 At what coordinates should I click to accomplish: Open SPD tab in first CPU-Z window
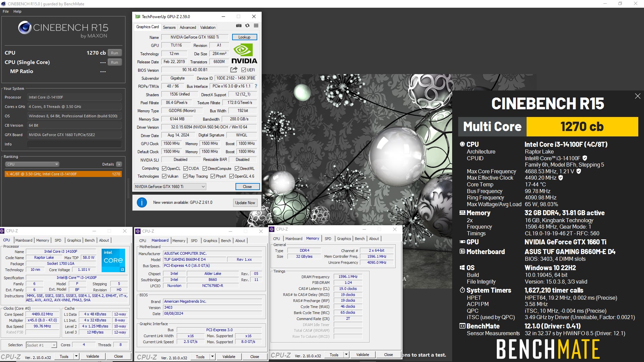tap(58, 240)
